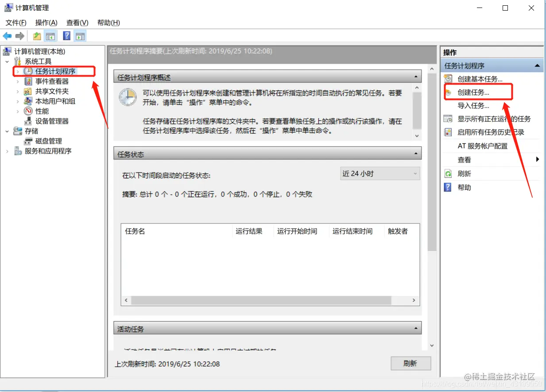Open the 操作(A) menu
The image size is (546, 392).
click(46, 23)
